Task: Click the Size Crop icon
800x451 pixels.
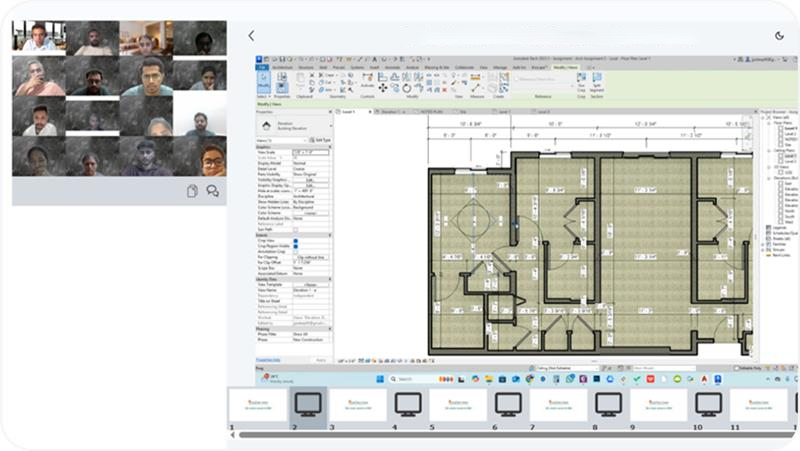Action: (x=581, y=82)
